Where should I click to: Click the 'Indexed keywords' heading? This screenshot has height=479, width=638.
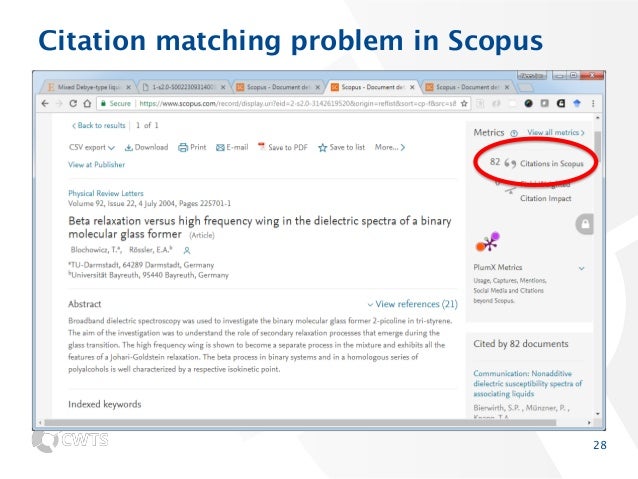tap(105, 404)
